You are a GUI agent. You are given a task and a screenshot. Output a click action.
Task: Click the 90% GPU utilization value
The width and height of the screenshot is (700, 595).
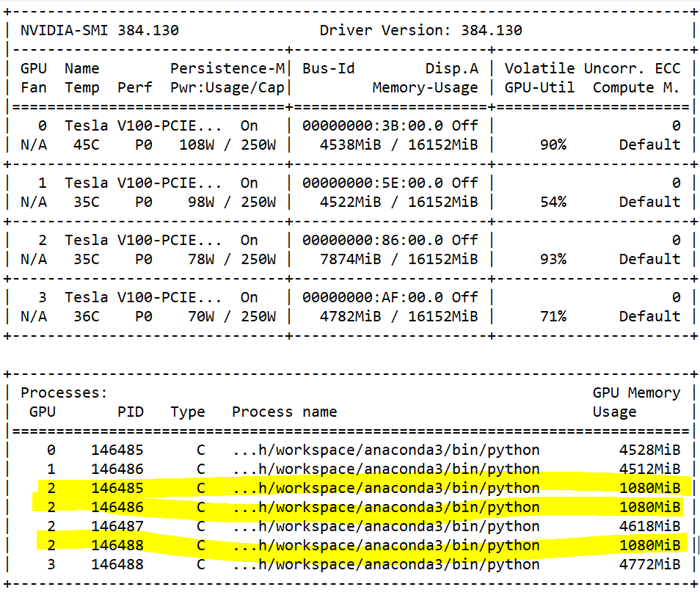(552, 145)
